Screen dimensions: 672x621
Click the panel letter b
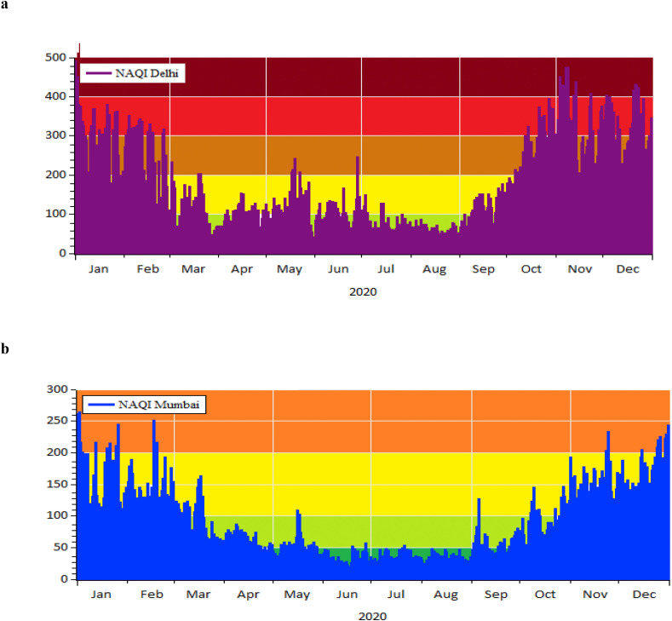[x=5, y=349]
